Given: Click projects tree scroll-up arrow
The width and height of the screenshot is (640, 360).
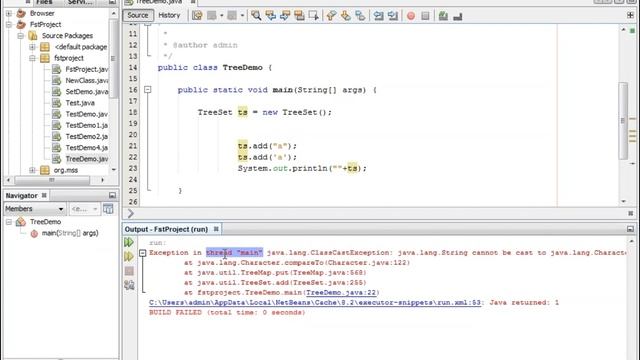Looking at the screenshot, I should tap(113, 13).
